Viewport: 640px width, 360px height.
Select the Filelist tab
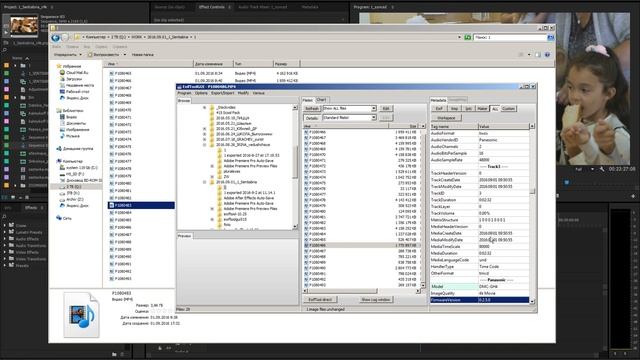coord(308,100)
